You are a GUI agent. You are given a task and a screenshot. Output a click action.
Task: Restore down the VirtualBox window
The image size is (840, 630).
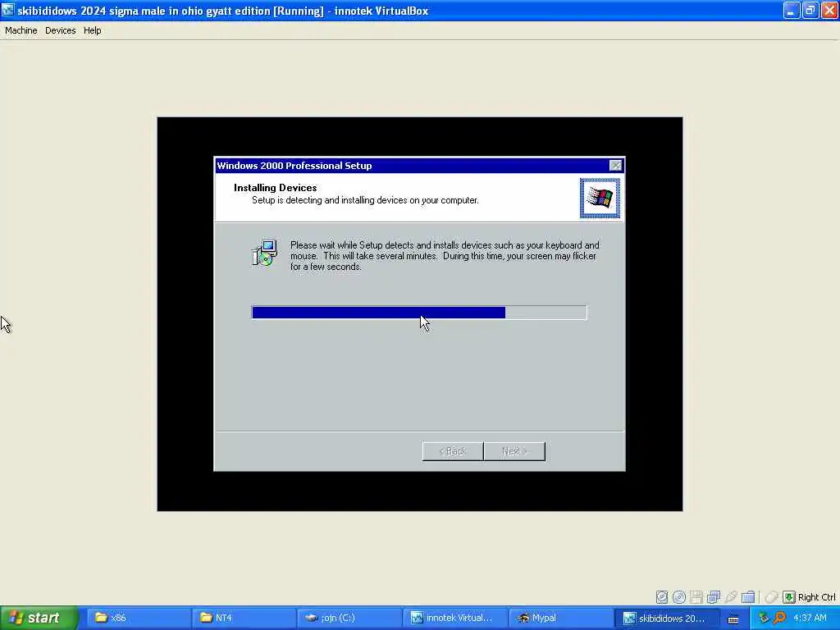click(x=810, y=10)
